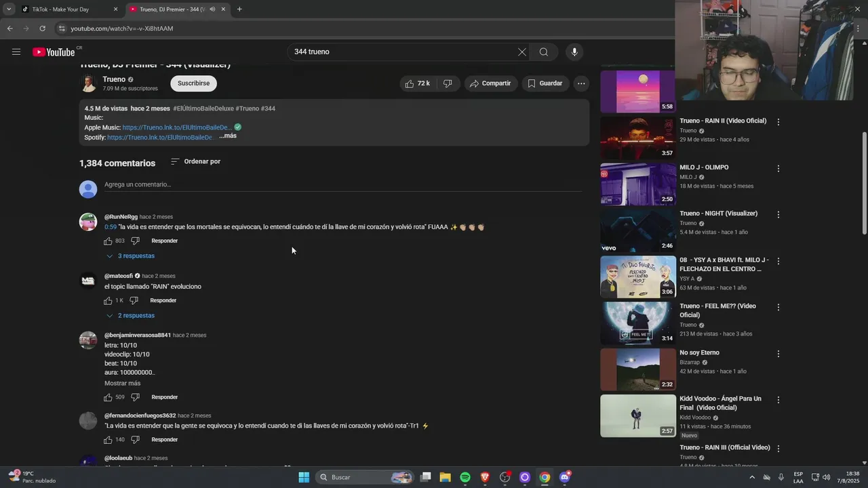Image resolution: width=868 pixels, height=488 pixels.
Task: Dislike the @mateosfi comment
Action: click(134, 300)
